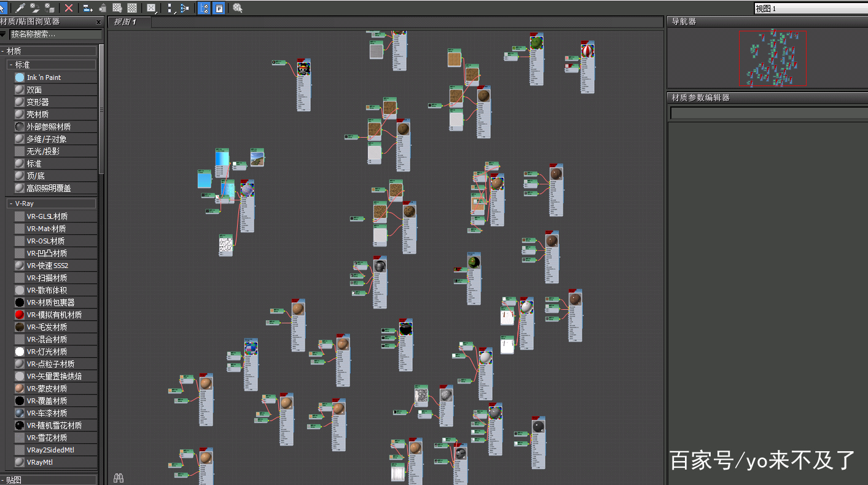Viewport: 868px width, 485px height.
Task: Click put material to scene icon
Action: [35, 8]
